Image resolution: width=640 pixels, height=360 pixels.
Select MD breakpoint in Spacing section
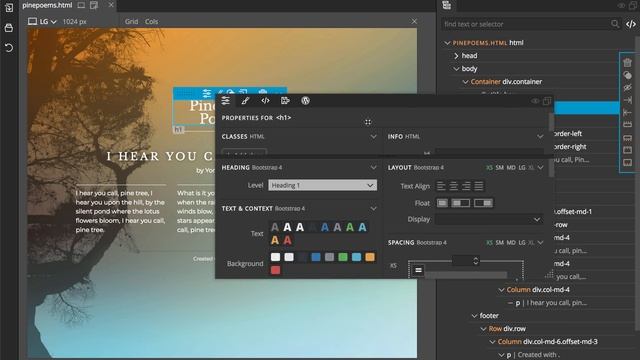pyautogui.click(x=511, y=243)
